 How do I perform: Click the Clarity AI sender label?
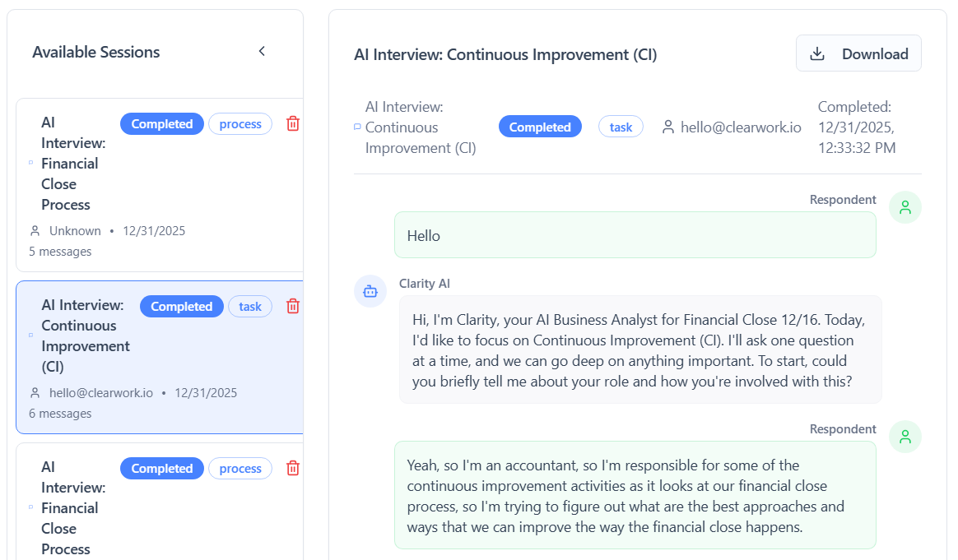click(x=424, y=284)
